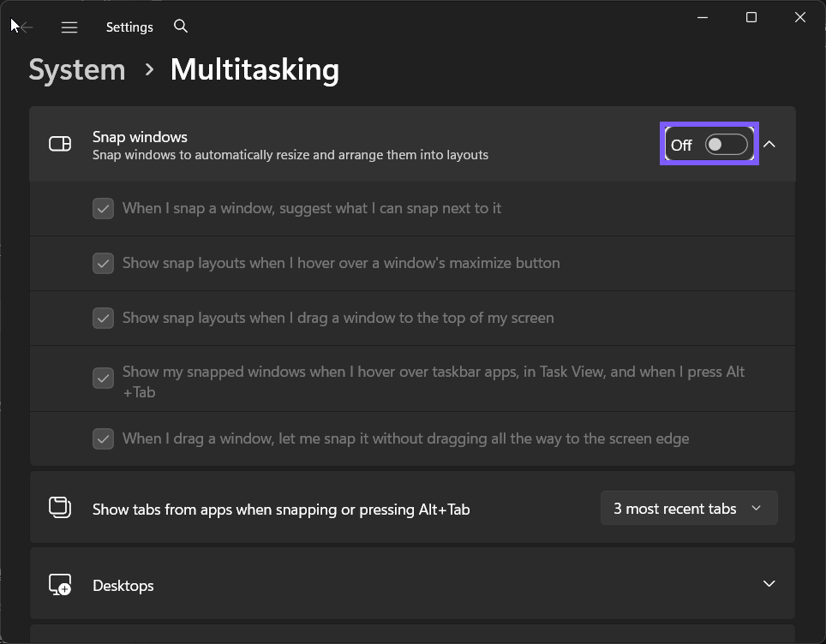The width and height of the screenshot is (826, 644).
Task: Expand the Desktops section chevron
Action: 769,583
